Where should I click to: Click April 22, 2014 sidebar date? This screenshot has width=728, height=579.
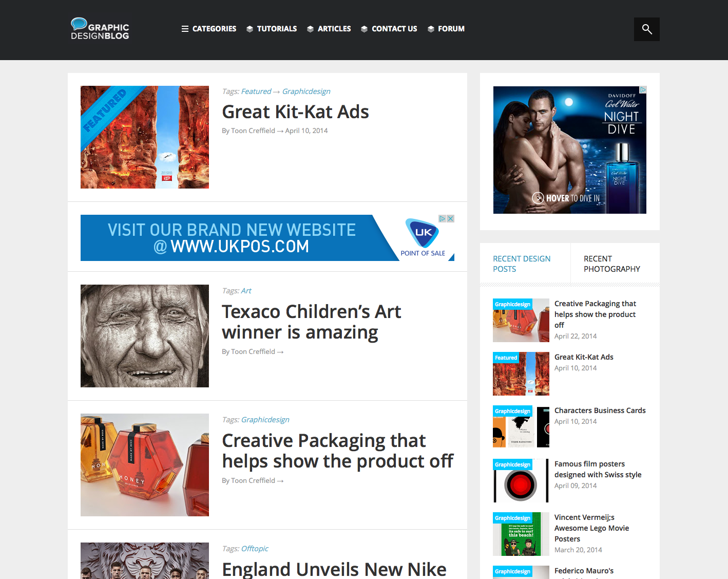click(x=576, y=337)
